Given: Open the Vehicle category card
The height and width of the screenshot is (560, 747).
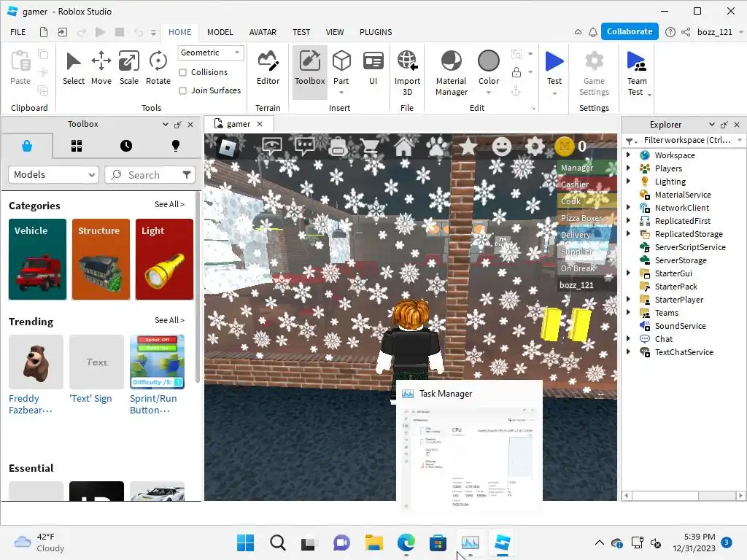Looking at the screenshot, I should (x=38, y=259).
